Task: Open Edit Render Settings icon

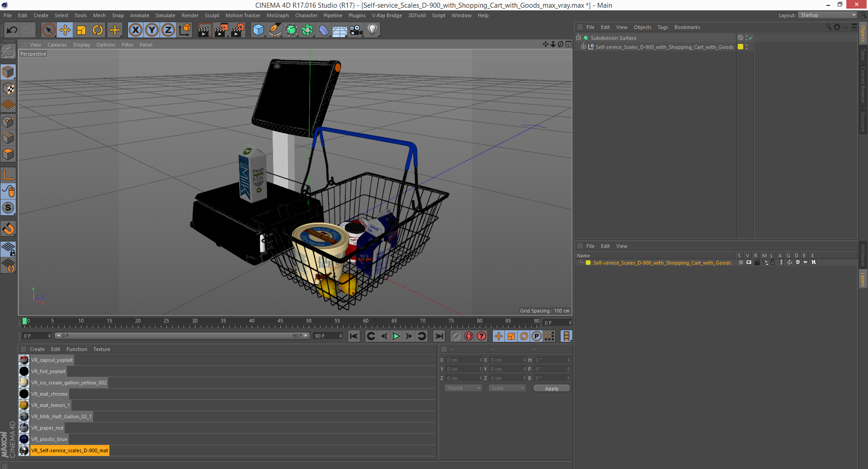Action: pos(238,30)
